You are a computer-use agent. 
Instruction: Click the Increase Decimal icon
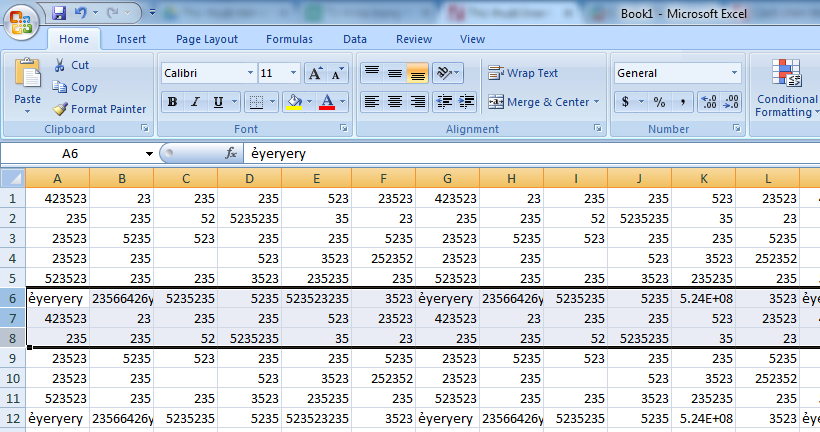pos(709,102)
